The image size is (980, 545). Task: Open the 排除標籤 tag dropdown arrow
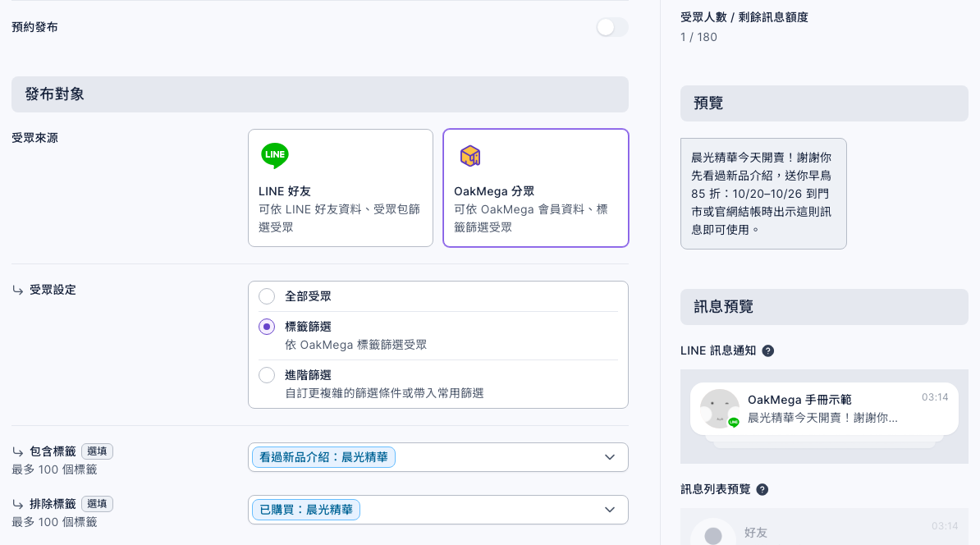pyautogui.click(x=609, y=510)
